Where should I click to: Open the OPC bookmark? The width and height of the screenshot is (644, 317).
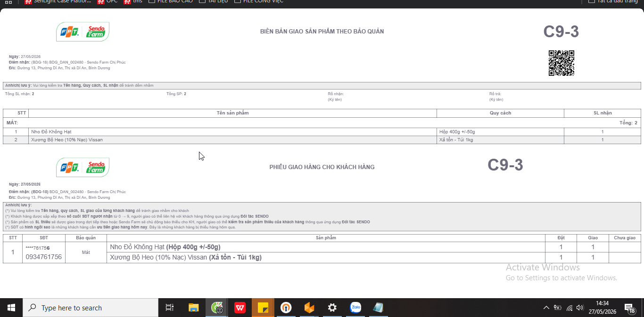[107, 1]
